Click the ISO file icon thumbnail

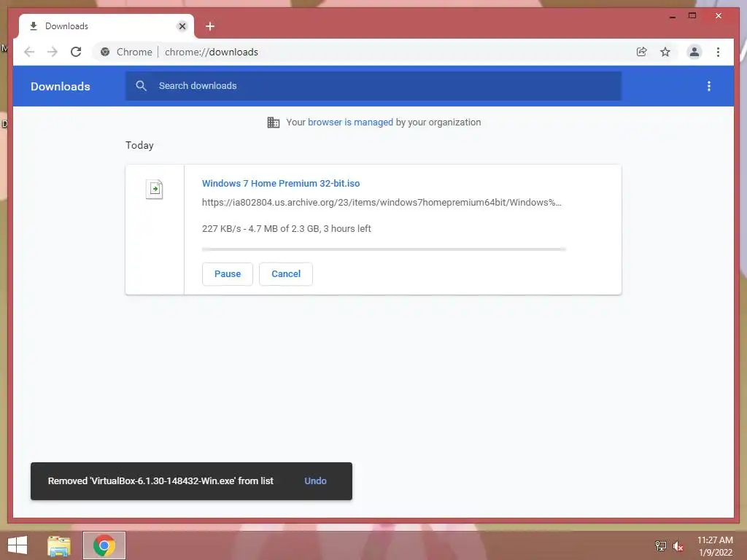click(x=155, y=189)
